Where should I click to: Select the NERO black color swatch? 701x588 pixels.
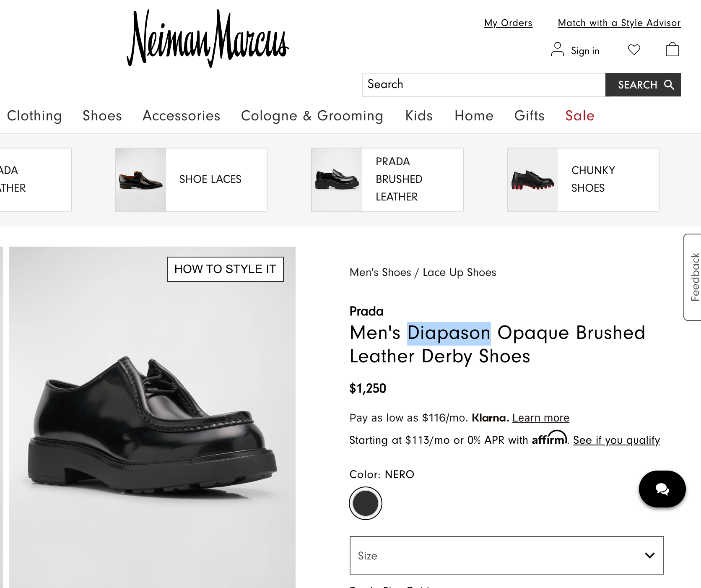tap(365, 503)
